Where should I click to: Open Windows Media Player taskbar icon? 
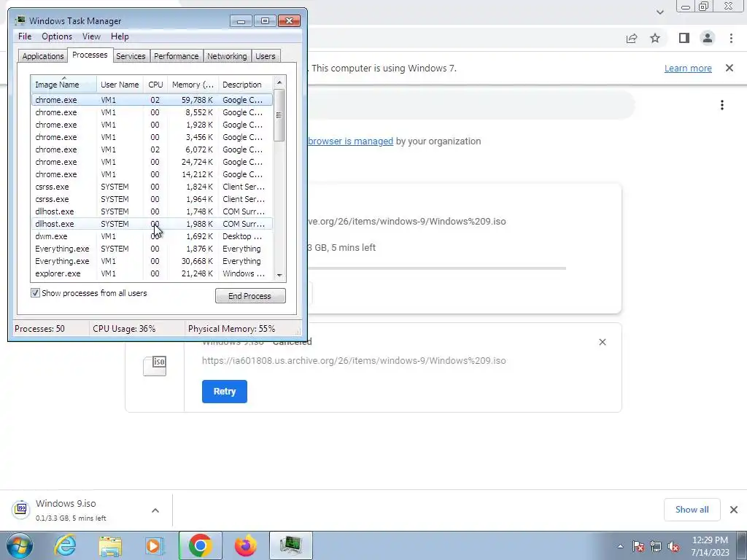pyautogui.click(x=155, y=546)
